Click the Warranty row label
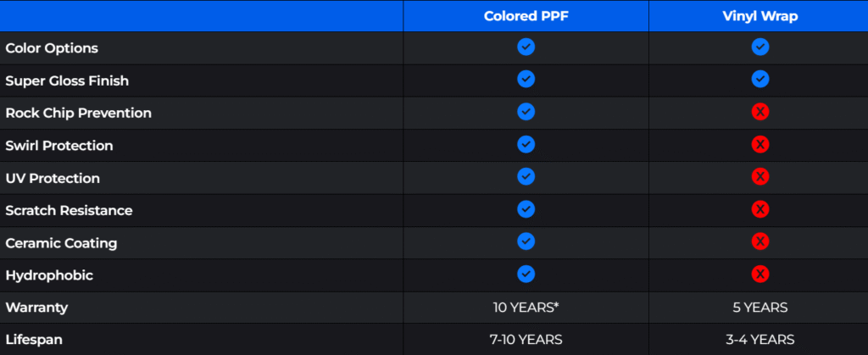868x355 pixels. pyautogui.click(x=35, y=307)
